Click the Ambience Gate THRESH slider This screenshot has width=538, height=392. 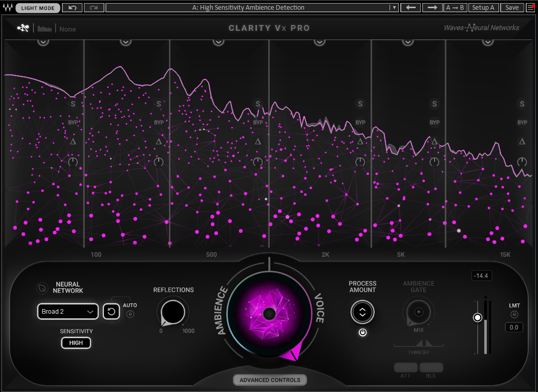coord(419,344)
